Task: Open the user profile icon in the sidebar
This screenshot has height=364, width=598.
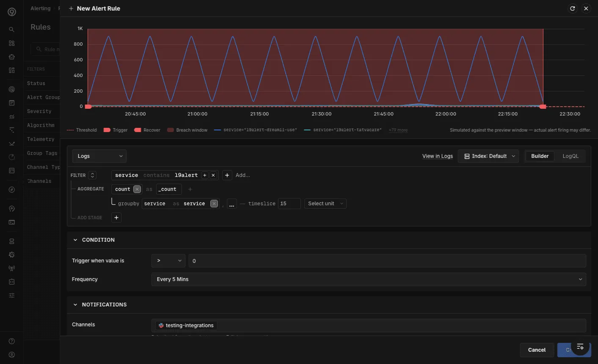Action: (11, 355)
